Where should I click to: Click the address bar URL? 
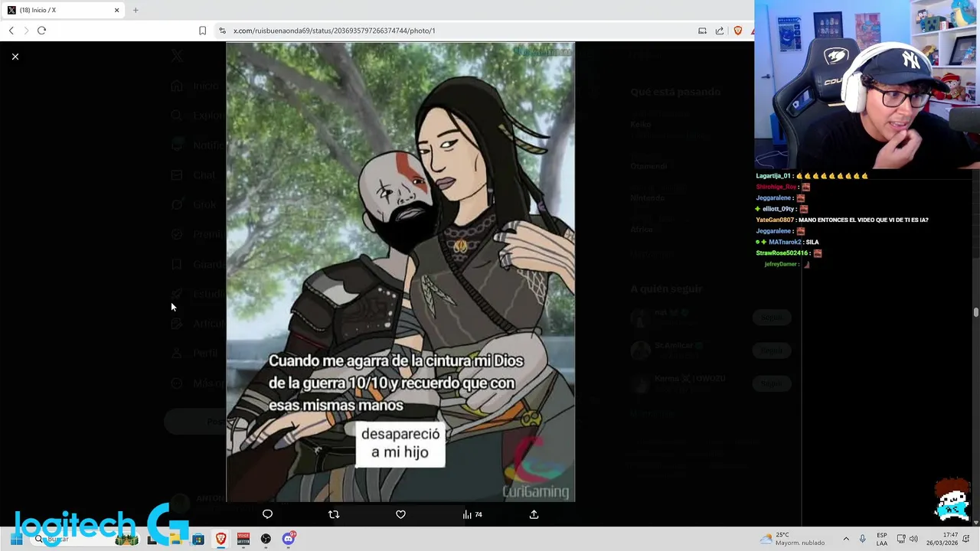[x=334, y=31]
